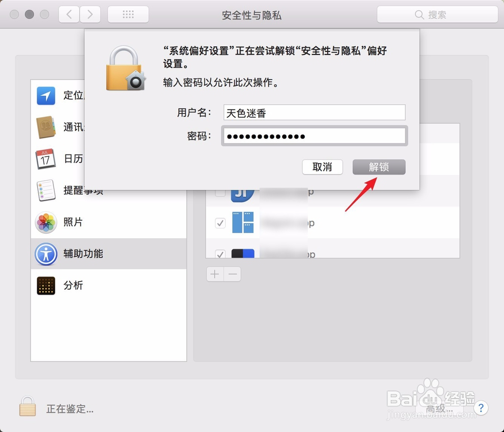Screen dimensions: 504x432
Task: Open 通讯录 privacy settings via its icon
Action: [46, 127]
